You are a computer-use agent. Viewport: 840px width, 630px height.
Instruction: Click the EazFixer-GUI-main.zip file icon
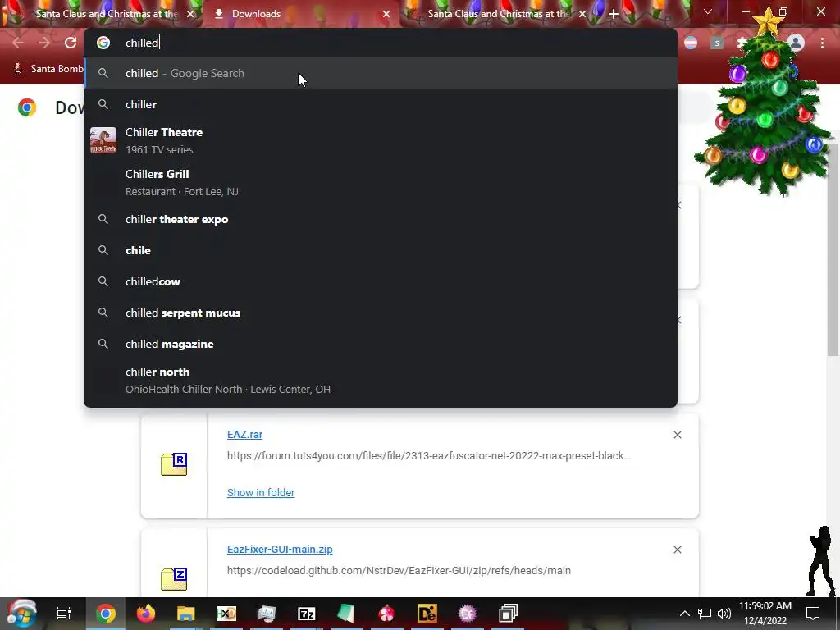[174, 579]
